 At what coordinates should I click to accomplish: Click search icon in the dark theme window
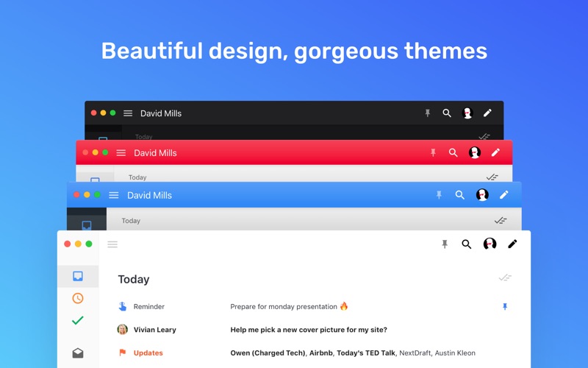[x=447, y=113]
